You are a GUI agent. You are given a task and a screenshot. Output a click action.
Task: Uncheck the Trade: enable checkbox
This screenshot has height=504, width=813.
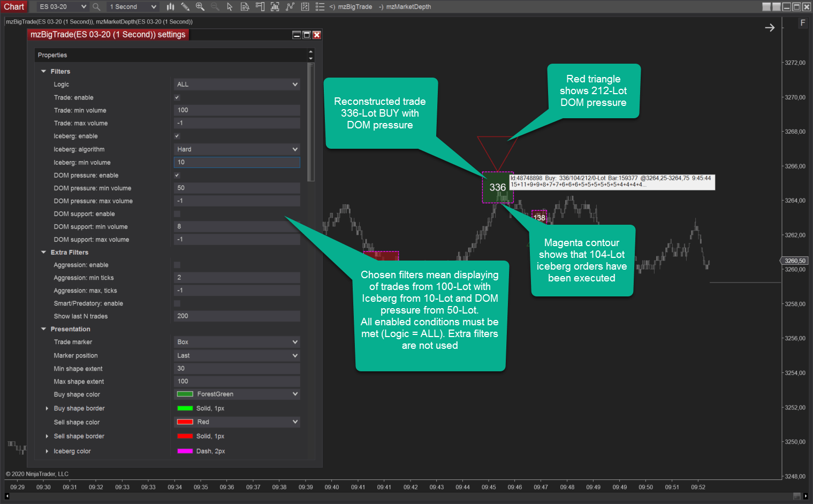[x=177, y=97]
